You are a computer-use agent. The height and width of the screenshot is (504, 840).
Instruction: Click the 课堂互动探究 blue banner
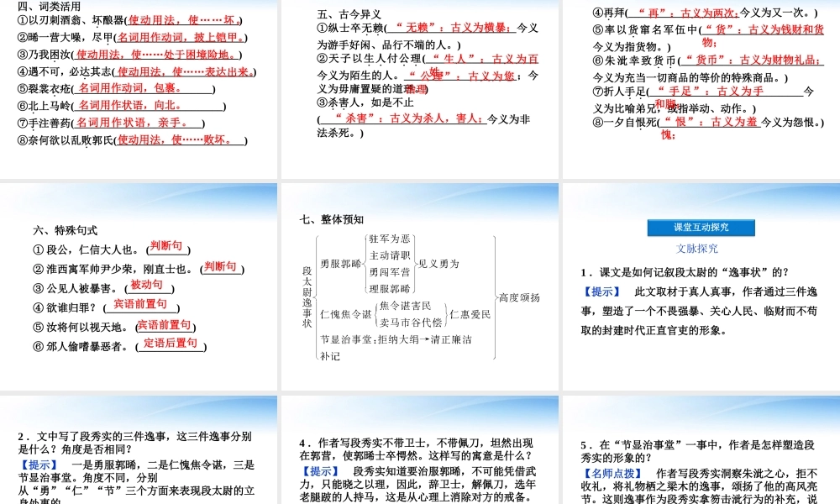(701, 227)
